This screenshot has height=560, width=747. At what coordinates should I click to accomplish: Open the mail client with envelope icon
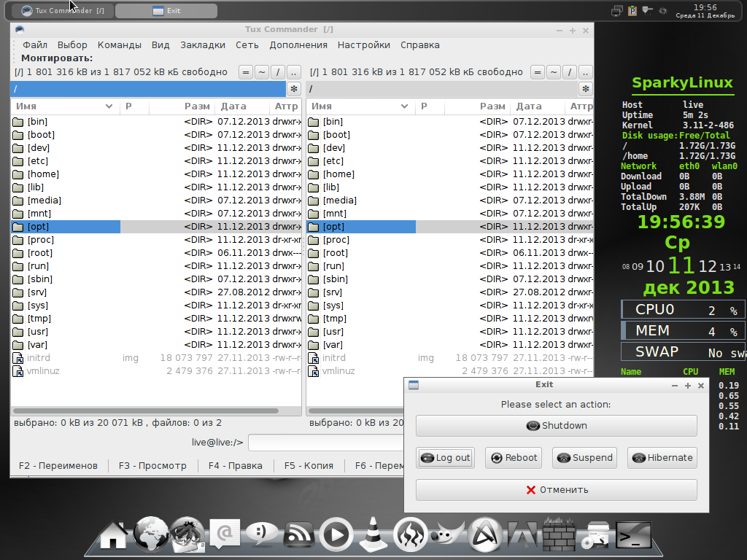[187, 534]
